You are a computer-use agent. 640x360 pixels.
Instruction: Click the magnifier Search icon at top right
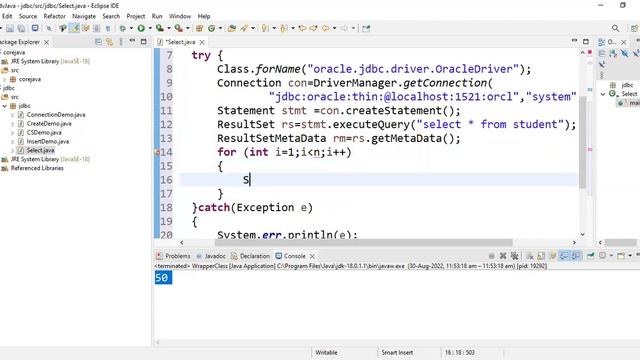point(616,28)
